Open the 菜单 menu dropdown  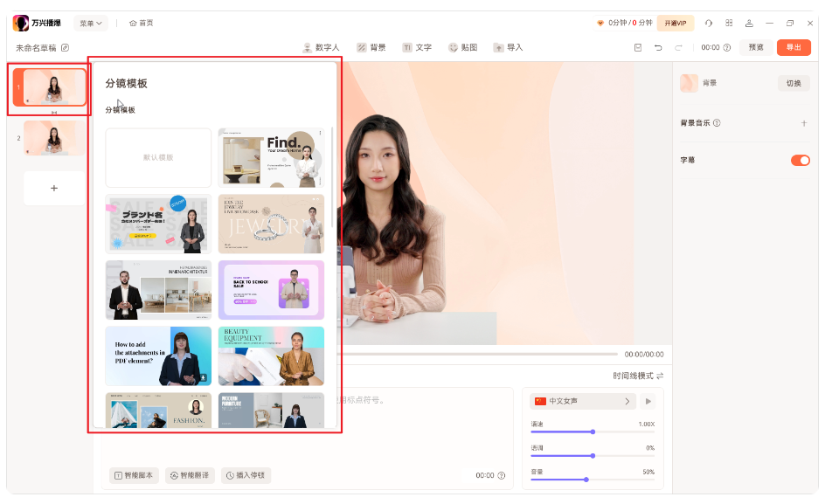pyautogui.click(x=89, y=22)
